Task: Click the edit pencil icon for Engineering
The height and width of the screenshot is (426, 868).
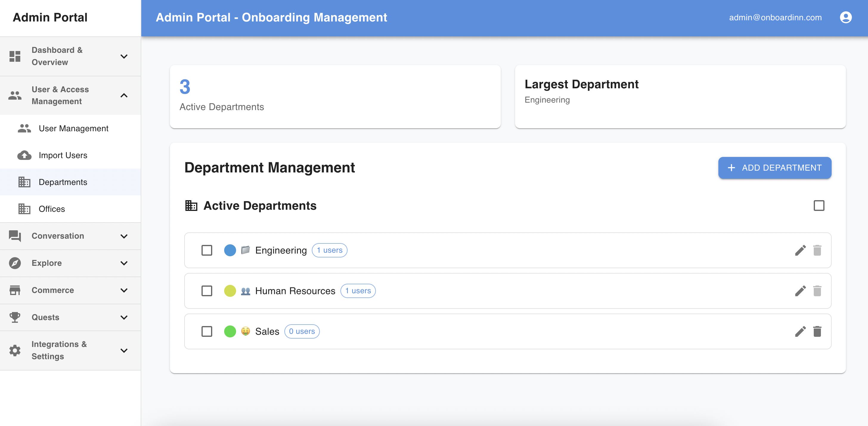Action: [x=801, y=250]
